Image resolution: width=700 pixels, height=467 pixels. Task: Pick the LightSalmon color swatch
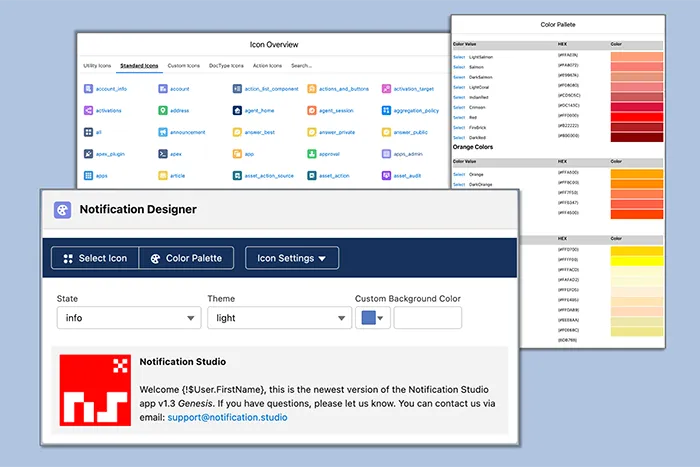coord(637,57)
